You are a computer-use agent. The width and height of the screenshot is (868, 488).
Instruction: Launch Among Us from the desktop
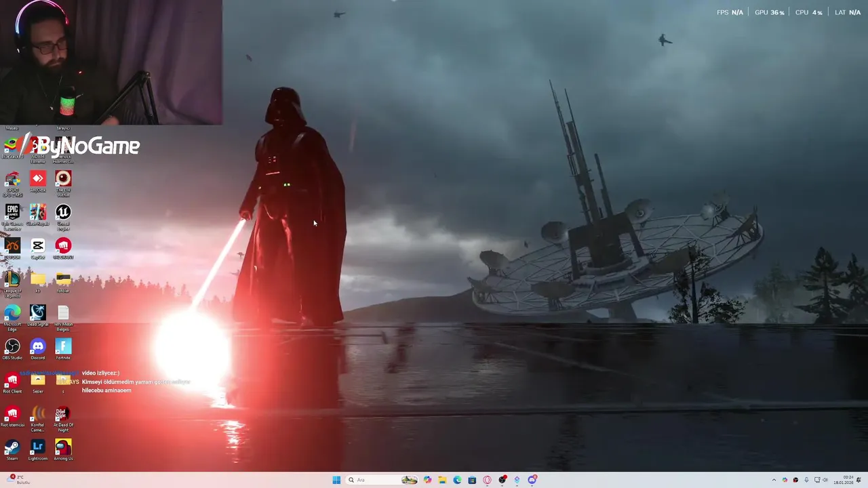coord(63,450)
